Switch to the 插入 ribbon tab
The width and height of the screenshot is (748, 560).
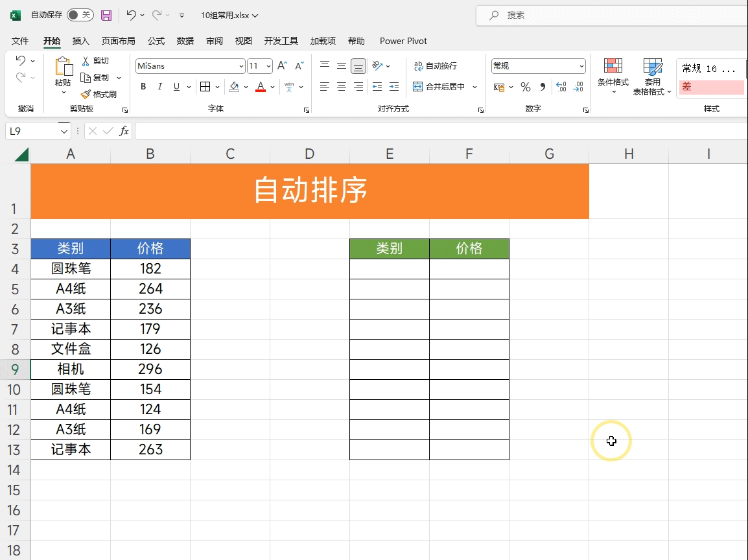[81, 41]
